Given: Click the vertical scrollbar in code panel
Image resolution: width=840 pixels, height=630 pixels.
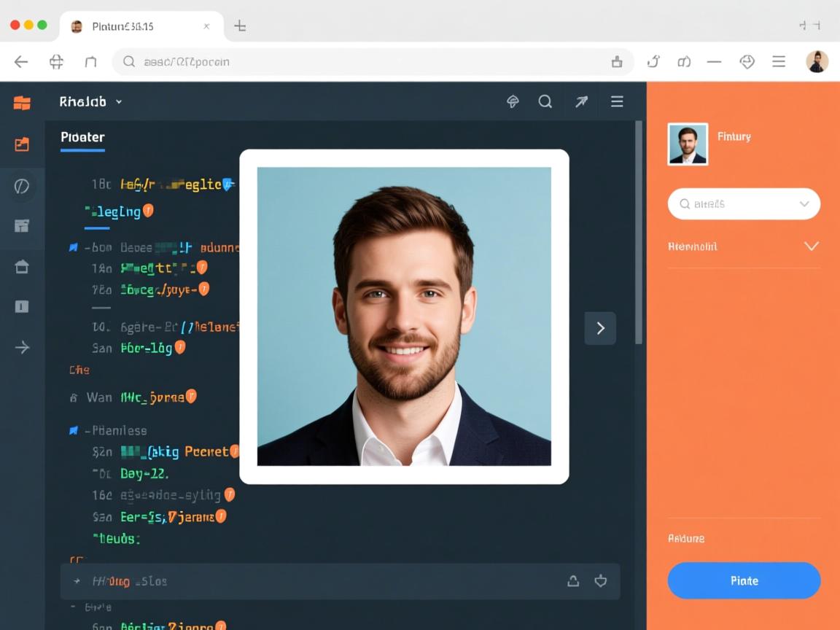Looking at the screenshot, I should 639,233.
